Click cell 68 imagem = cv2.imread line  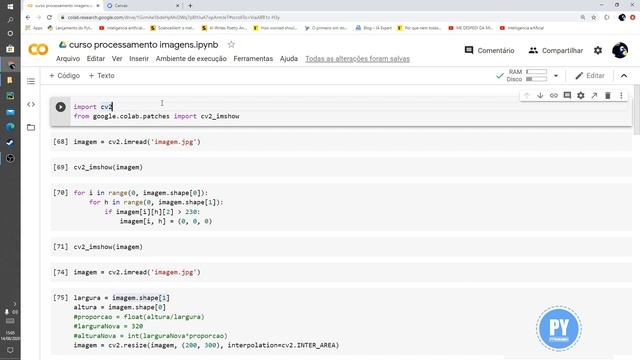click(x=137, y=142)
